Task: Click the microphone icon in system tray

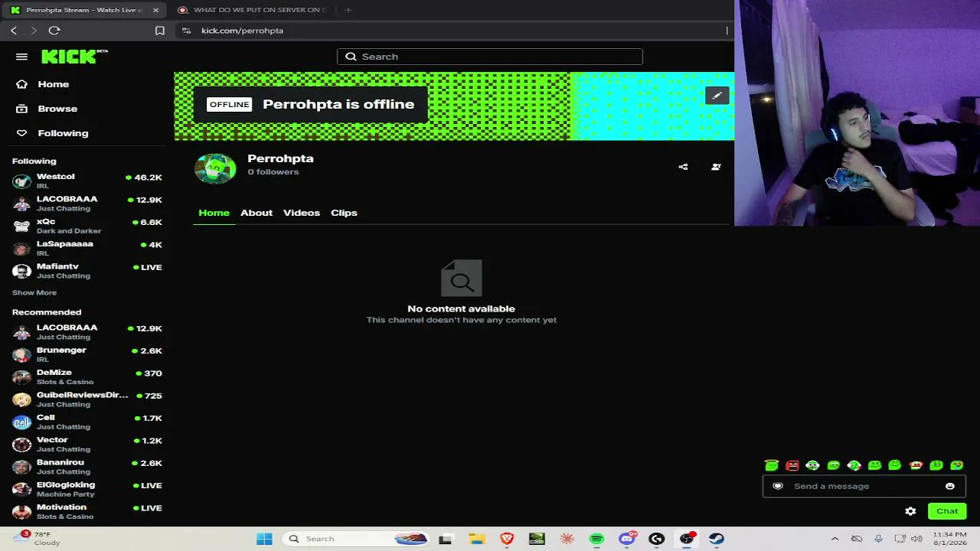Action: (x=878, y=539)
